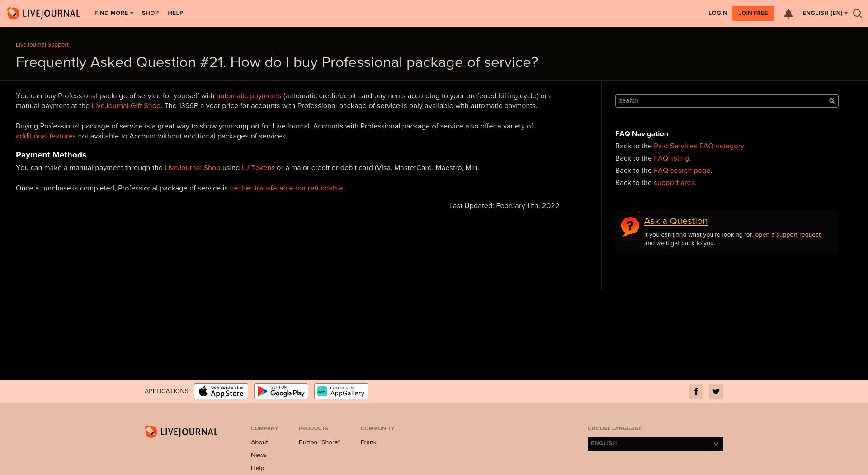Viewport: 868px width, 475px height.
Task: Click the FAQ #21 page title
Action: point(277,62)
